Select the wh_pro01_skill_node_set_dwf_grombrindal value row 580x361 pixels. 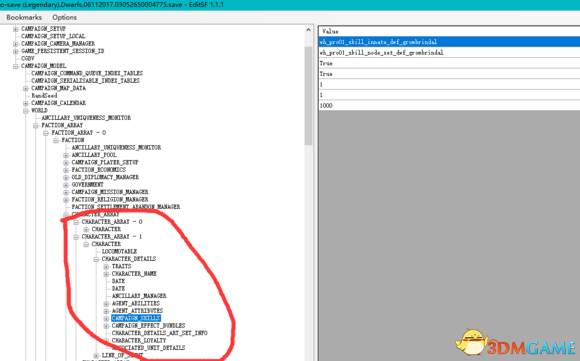(449, 53)
